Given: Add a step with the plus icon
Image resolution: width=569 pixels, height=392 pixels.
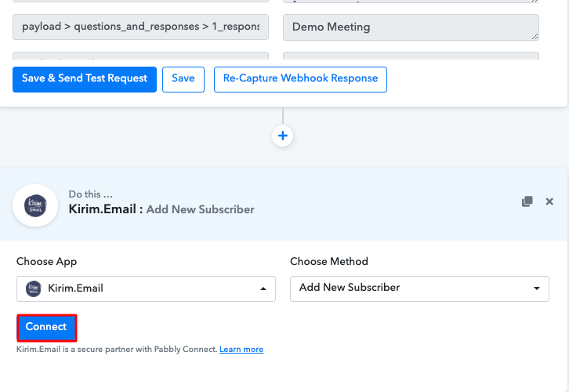Looking at the screenshot, I should 283,136.
